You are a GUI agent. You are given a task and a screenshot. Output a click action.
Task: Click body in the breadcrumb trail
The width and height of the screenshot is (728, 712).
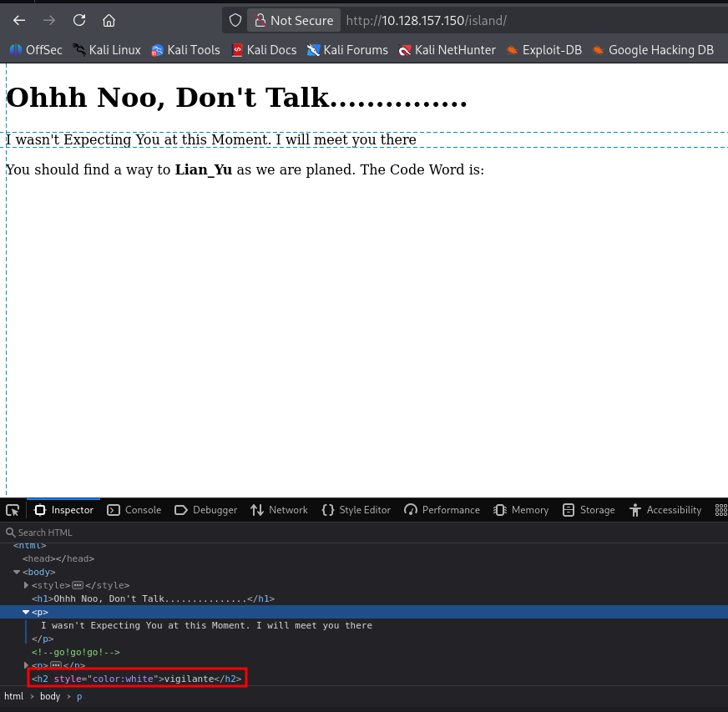click(50, 696)
